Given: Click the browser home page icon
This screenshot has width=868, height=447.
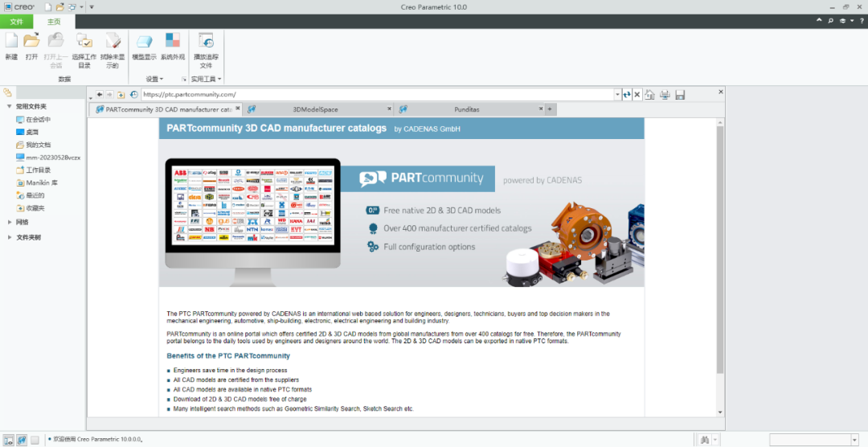Looking at the screenshot, I should pyautogui.click(x=649, y=95).
